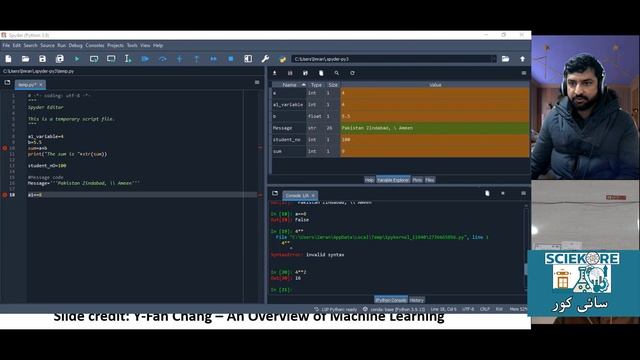640x360 pixels.
Task: Select the student_no variable row
Action: click(x=401, y=140)
